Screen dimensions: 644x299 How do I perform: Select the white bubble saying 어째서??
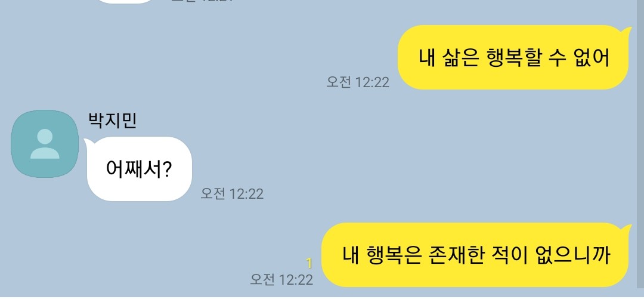(x=139, y=169)
